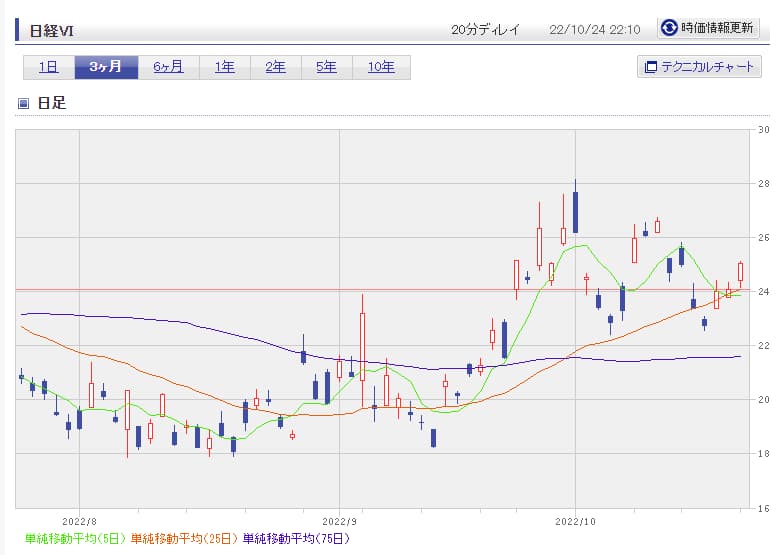Click the 2022/9 date label on the x-axis

tap(340, 521)
